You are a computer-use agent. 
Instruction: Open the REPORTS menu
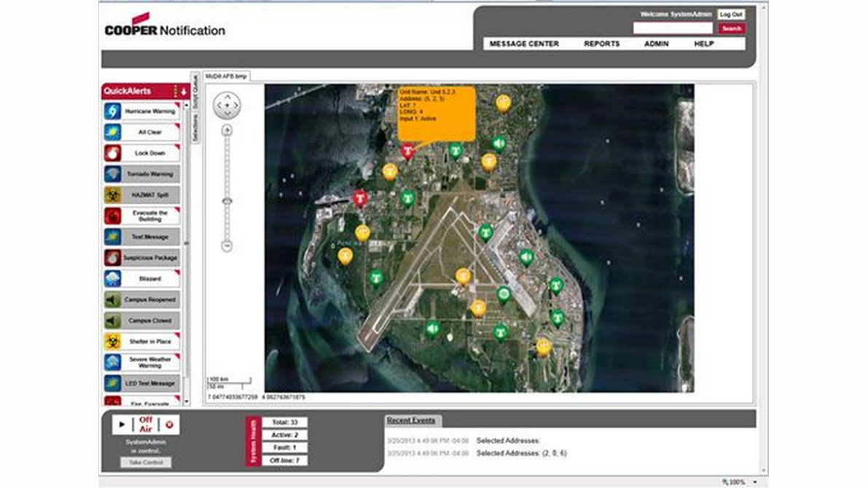point(601,44)
